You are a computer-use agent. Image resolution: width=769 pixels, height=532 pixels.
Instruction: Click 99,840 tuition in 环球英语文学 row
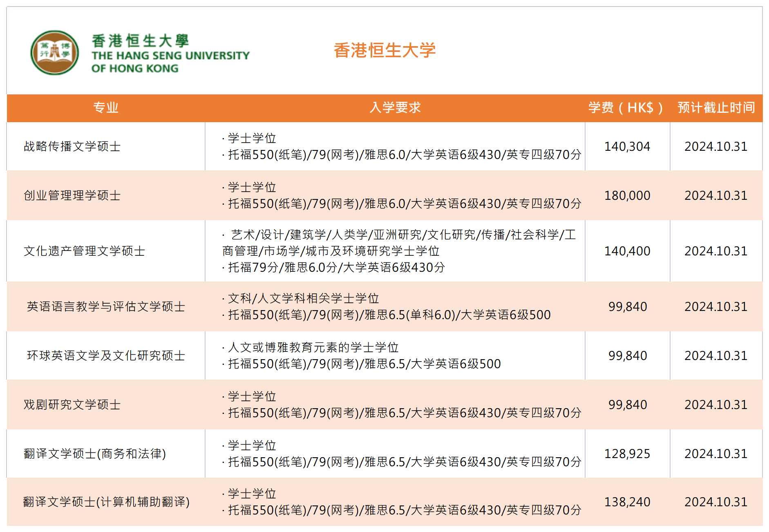click(x=628, y=355)
